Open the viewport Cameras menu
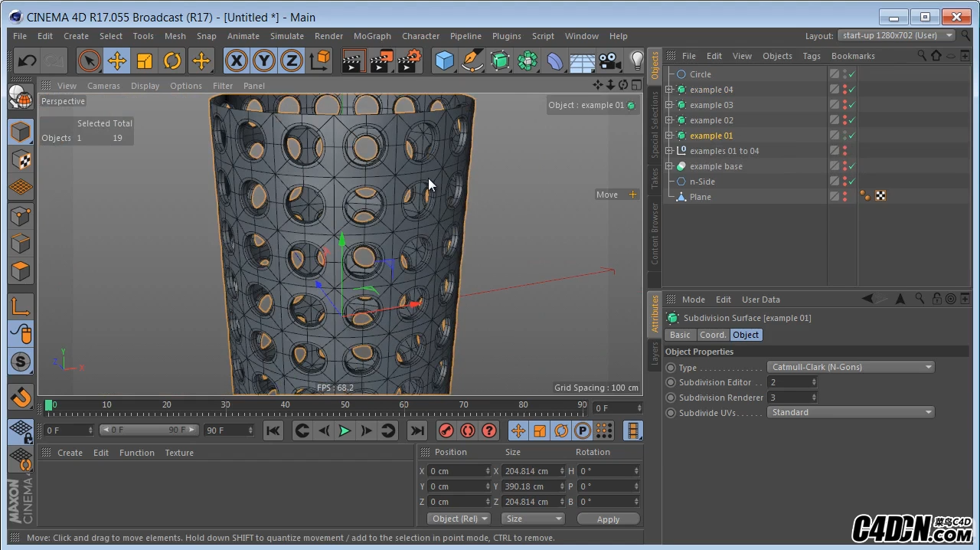 103,86
